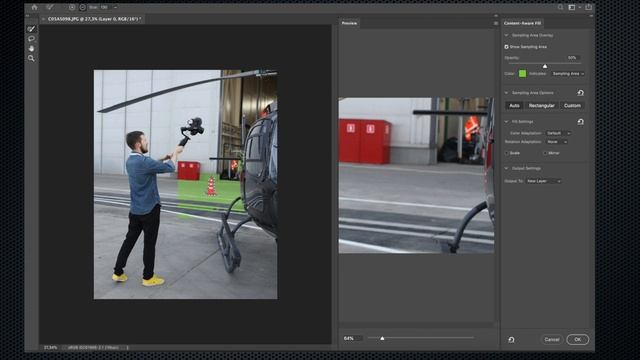640x360 pixels.
Task: Choose the subtract (minus) sampling brush mode
Action: coord(82,7)
